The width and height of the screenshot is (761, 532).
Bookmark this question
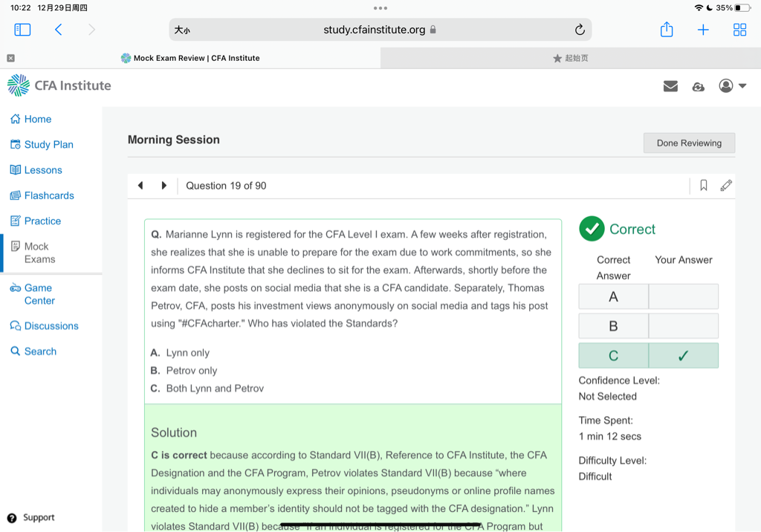(703, 186)
